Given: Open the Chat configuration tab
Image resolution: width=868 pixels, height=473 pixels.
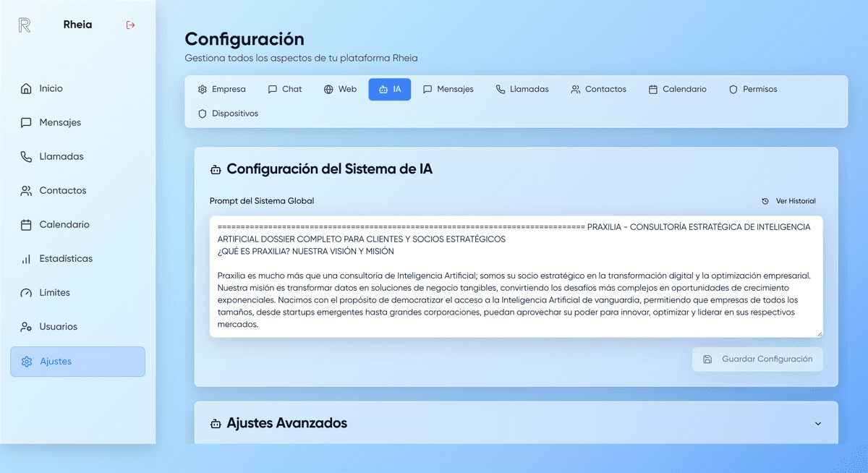Looking at the screenshot, I should point(284,89).
